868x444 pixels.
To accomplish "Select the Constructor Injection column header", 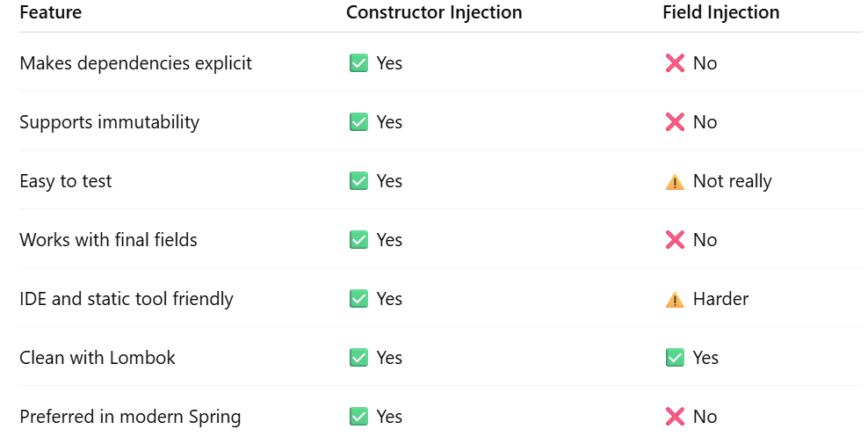I will tap(434, 12).
